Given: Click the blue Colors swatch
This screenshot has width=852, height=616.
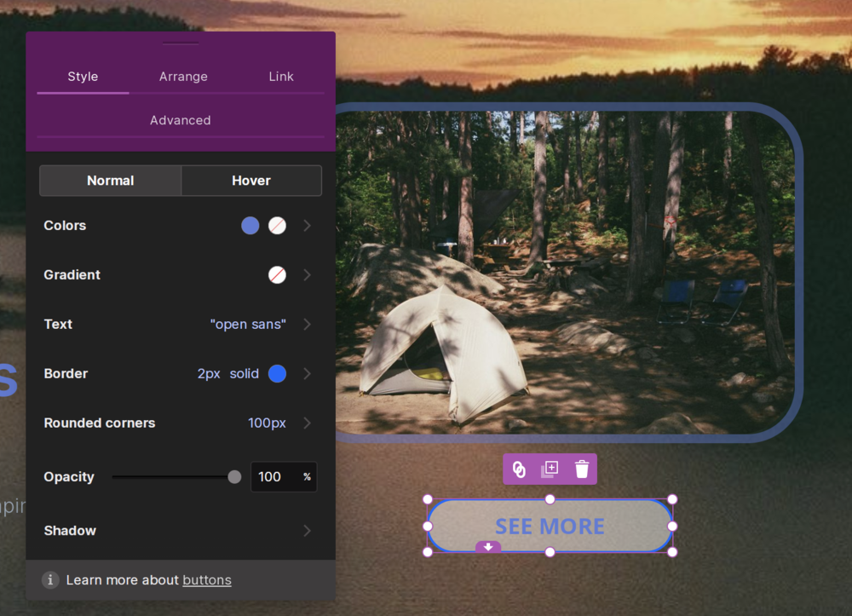Looking at the screenshot, I should point(250,226).
